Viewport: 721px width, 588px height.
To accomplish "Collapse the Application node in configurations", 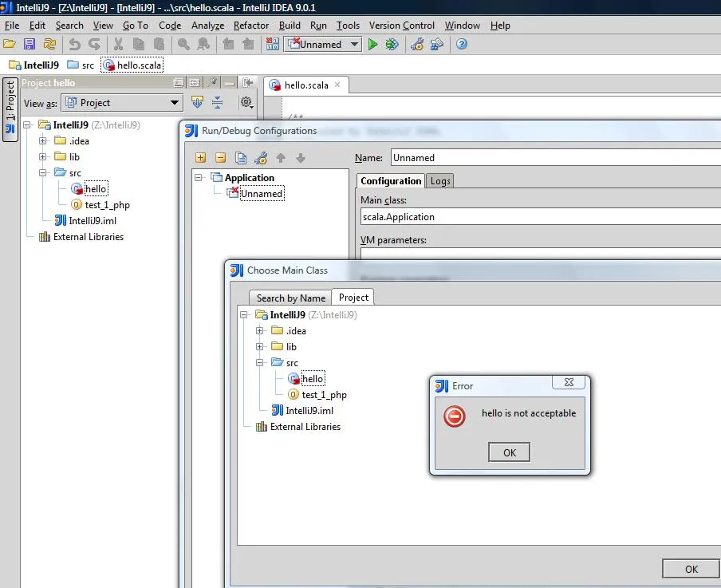I will coord(199,178).
